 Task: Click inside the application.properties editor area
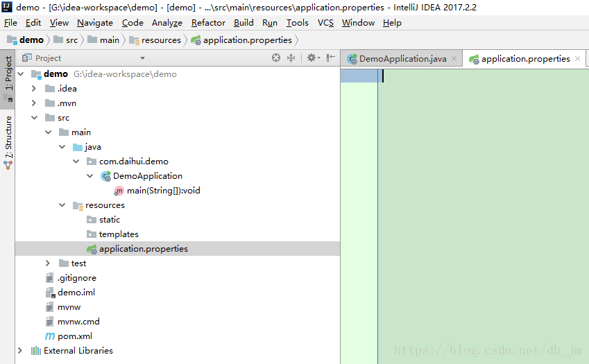pos(484,216)
